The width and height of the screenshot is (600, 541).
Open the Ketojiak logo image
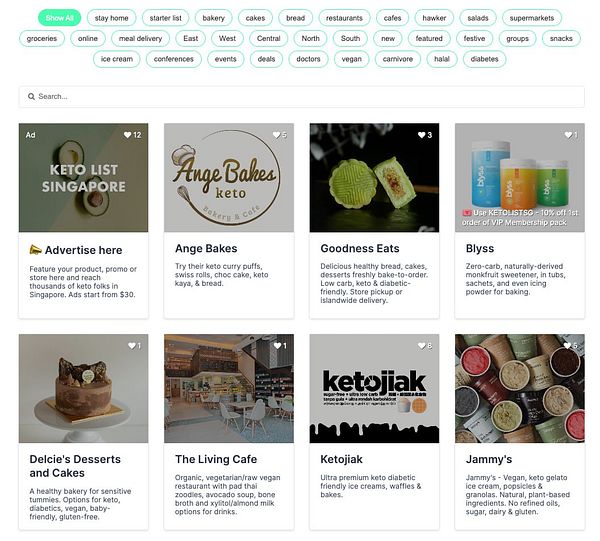374,388
